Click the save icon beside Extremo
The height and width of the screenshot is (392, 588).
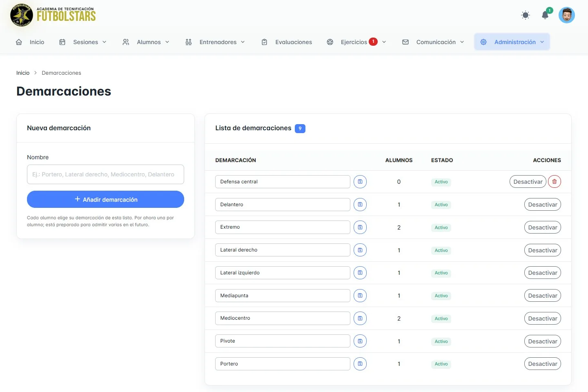click(360, 227)
